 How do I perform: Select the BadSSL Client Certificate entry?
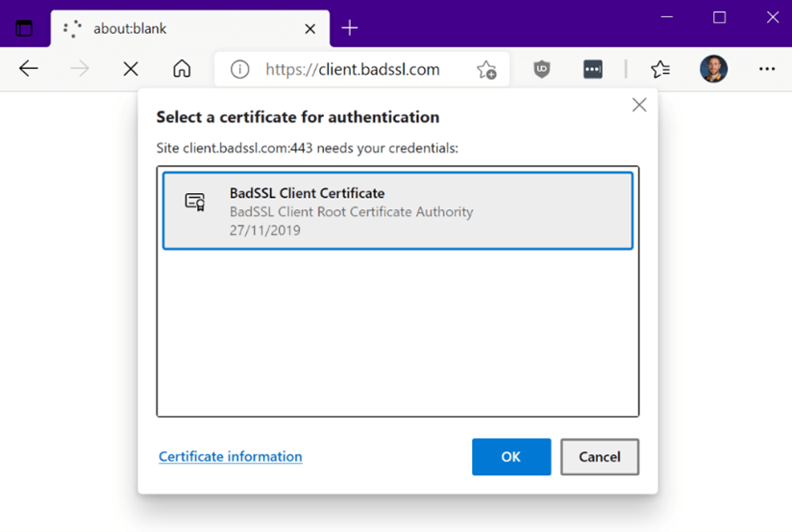tap(397, 210)
